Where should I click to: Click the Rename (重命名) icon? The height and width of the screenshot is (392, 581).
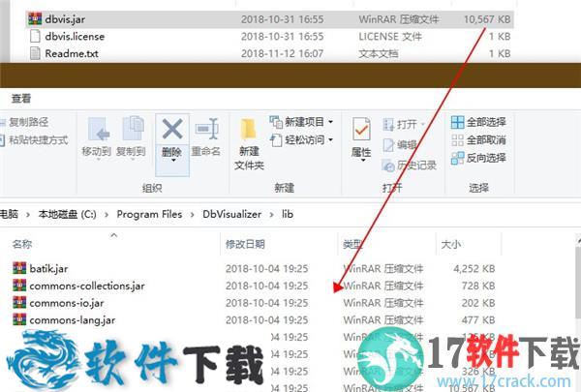point(206,129)
